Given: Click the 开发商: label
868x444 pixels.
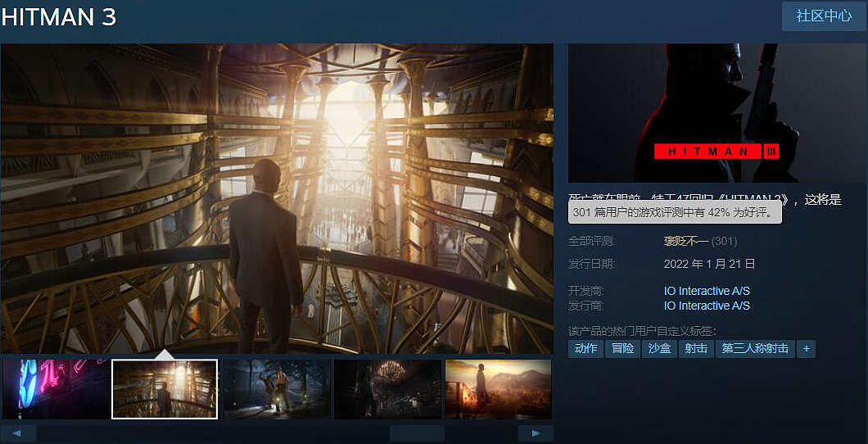Looking at the screenshot, I should [586, 291].
